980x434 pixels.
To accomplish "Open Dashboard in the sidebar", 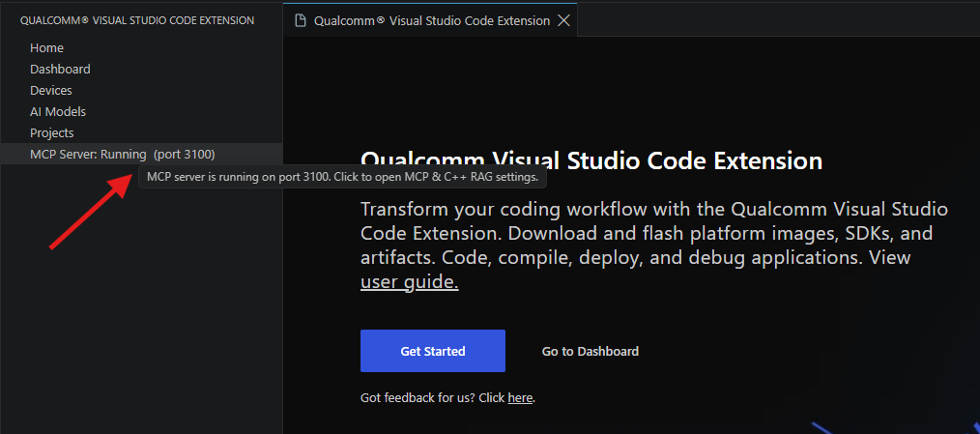I will click(141, 70).
